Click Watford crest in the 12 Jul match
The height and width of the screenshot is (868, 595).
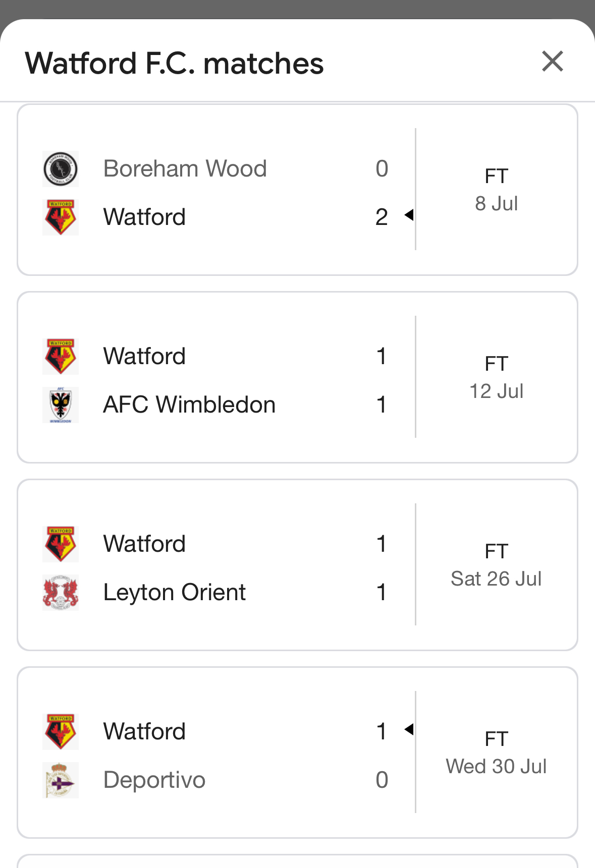coord(61,357)
